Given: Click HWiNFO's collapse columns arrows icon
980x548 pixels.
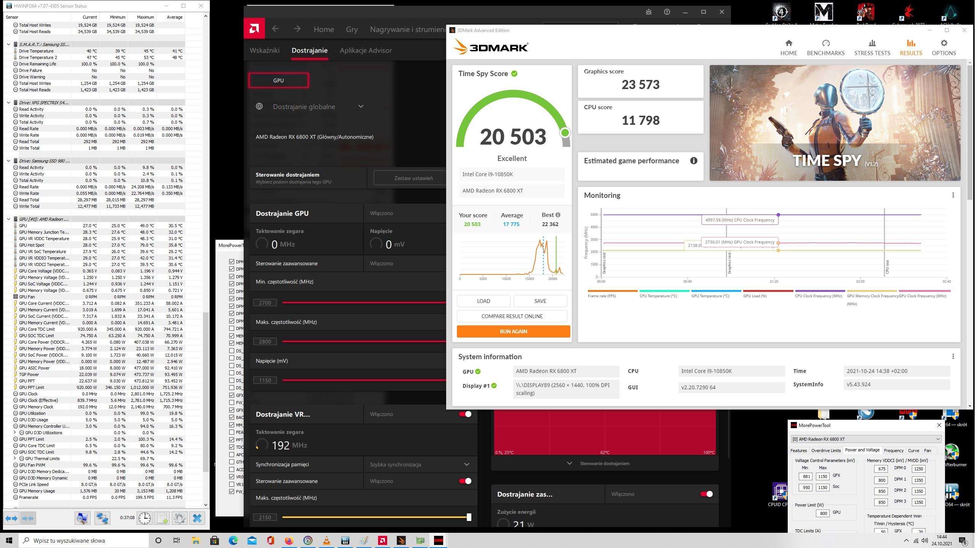Looking at the screenshot, I should pos(28,518).
